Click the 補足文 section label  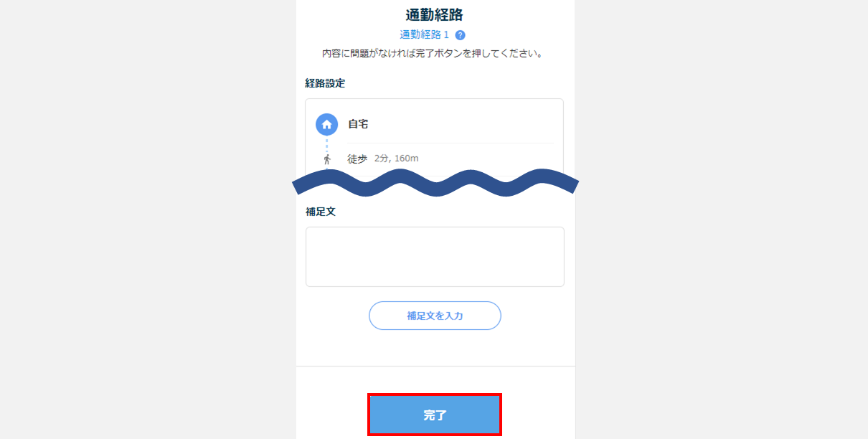[x=320, y=212]
